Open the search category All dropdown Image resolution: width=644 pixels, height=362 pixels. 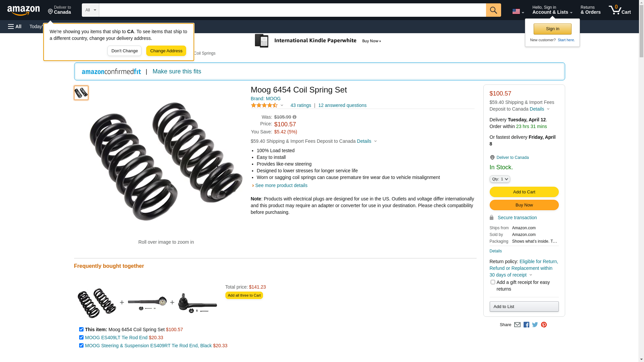point(90,10)
